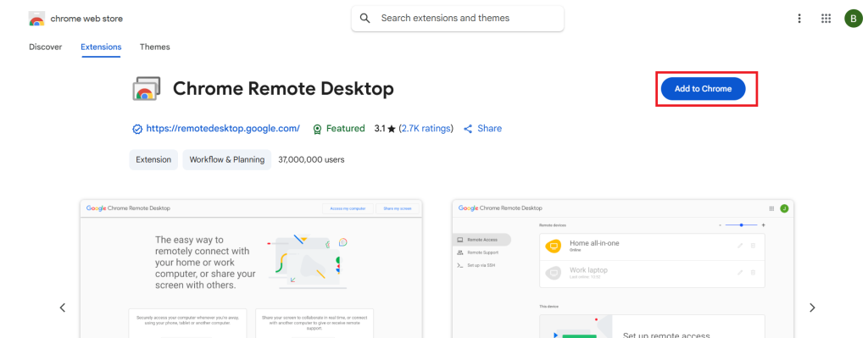Click the Share link
This screenshot has height=338, width=868.
[482, 129]
